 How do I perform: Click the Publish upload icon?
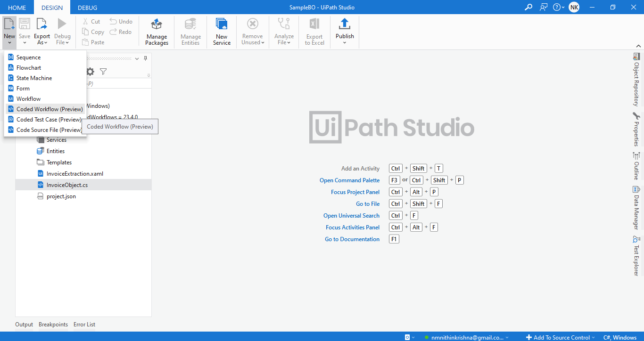click(x=345, y=24)
